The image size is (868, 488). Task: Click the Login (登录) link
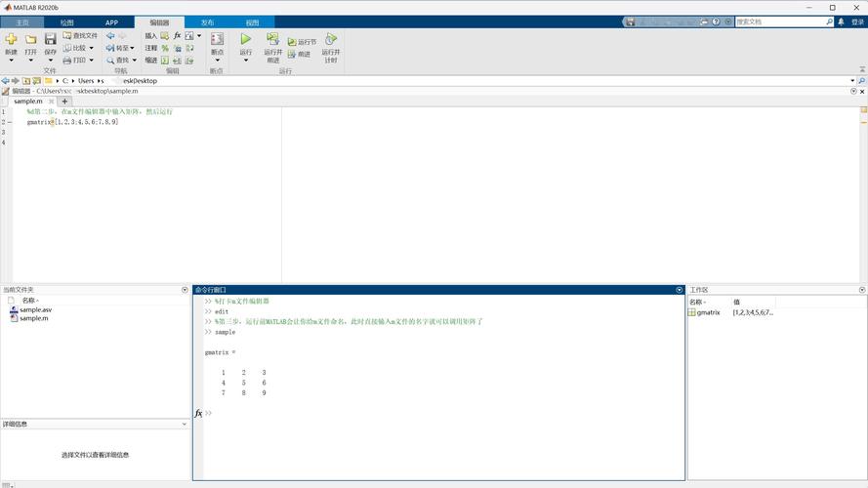click(857, 21)
